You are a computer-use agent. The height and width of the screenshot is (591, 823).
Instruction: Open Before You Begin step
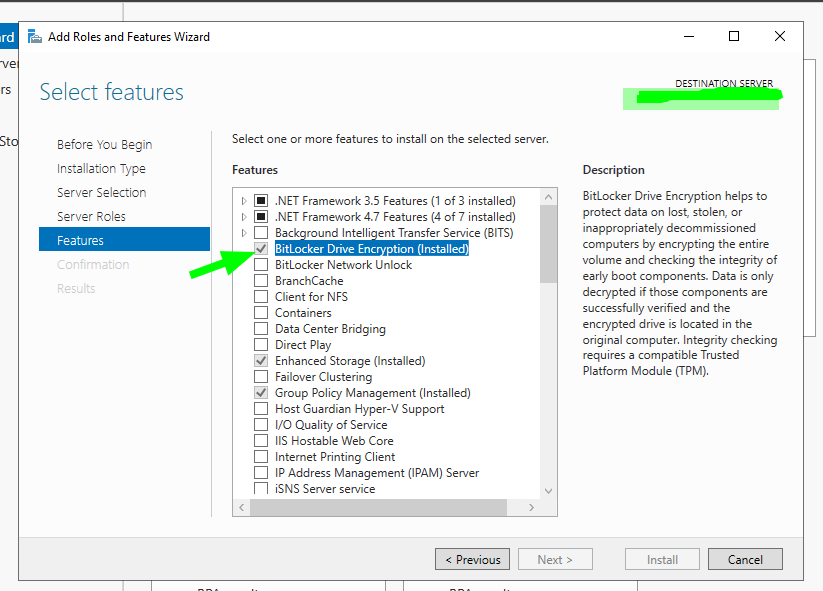click(x=104, y=144)
